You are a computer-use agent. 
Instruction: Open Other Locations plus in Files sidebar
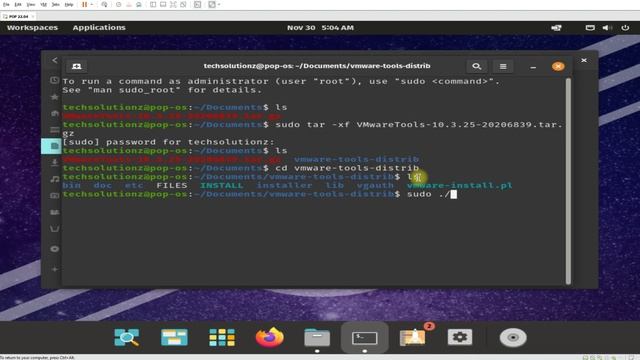(x=54, y=269)
